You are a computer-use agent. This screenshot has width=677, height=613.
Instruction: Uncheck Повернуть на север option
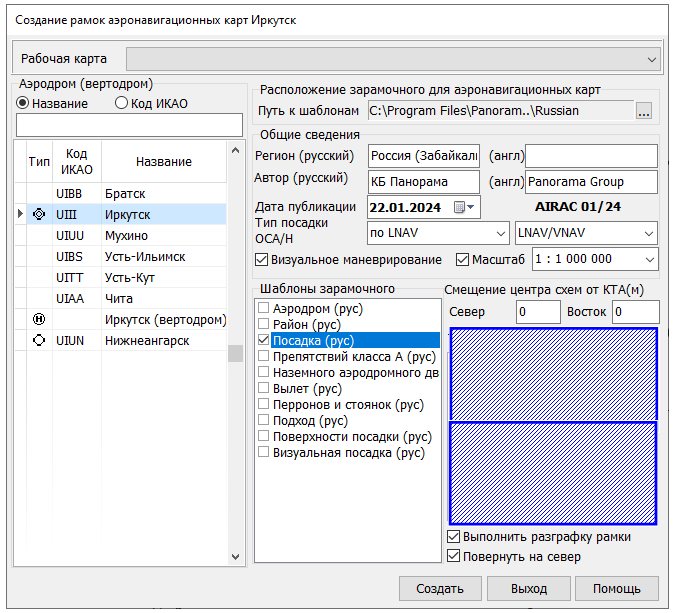(x=454, y=556)
